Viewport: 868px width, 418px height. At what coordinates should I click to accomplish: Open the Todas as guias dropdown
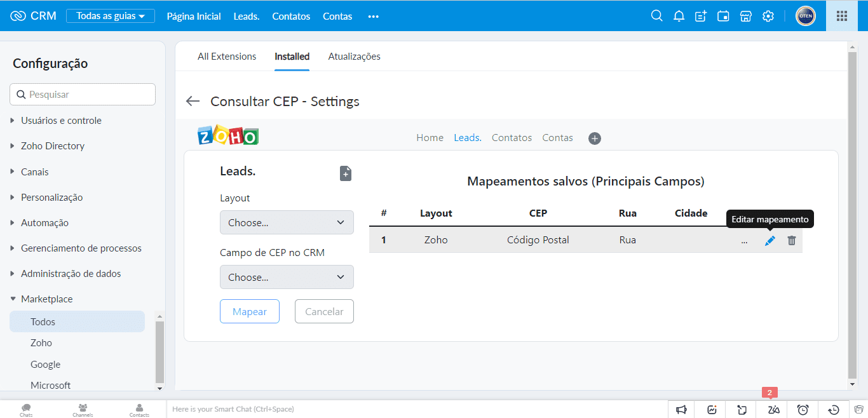tap(111, 16)
